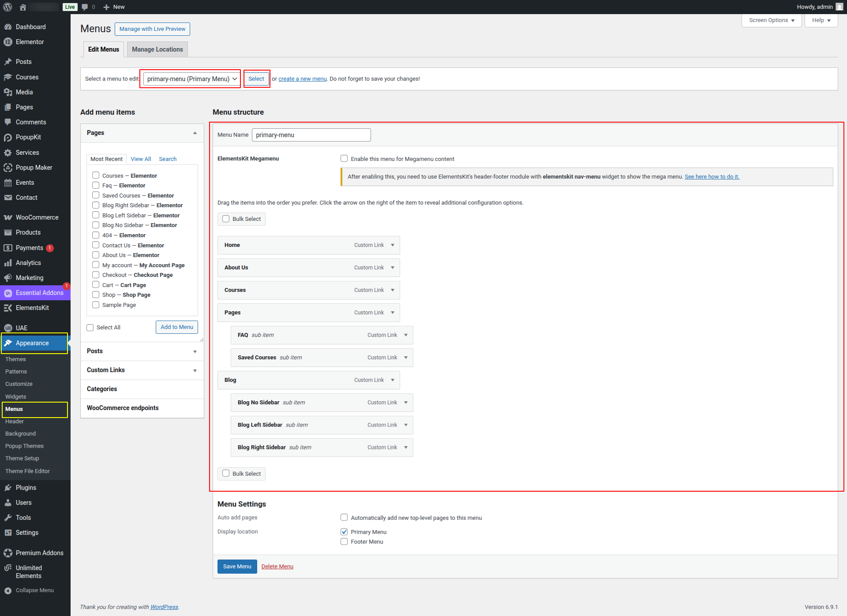Switch to the View All pages tab

click(x=141, y=159)
